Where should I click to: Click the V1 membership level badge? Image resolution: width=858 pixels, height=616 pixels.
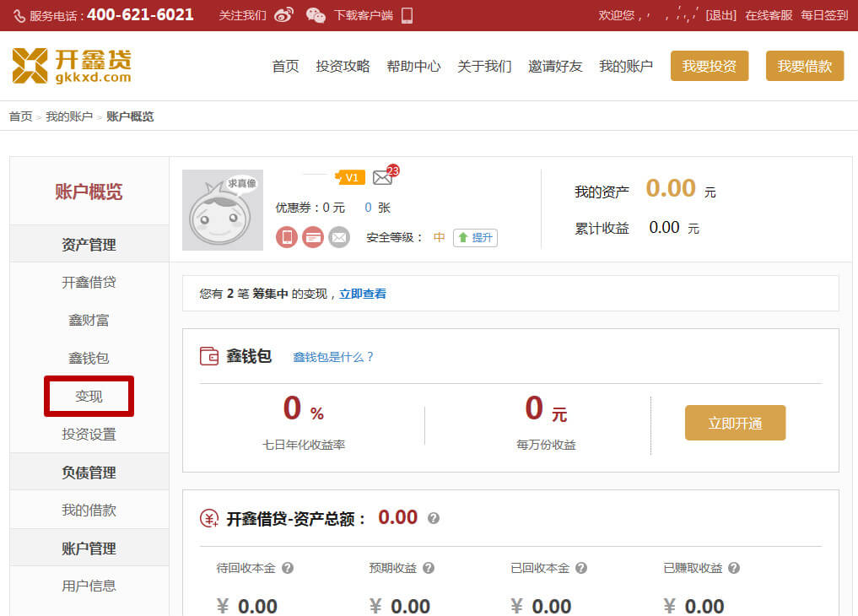[349, 177]
